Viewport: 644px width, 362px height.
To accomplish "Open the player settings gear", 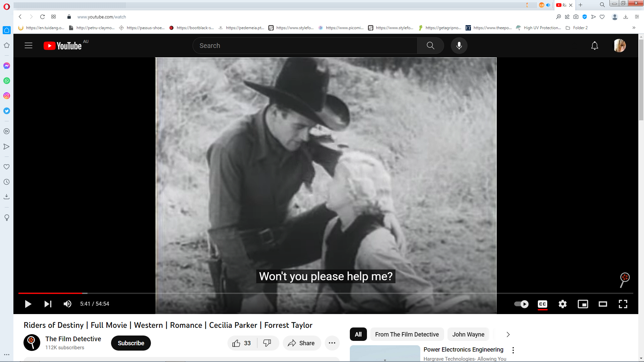I will click(562, 304).
